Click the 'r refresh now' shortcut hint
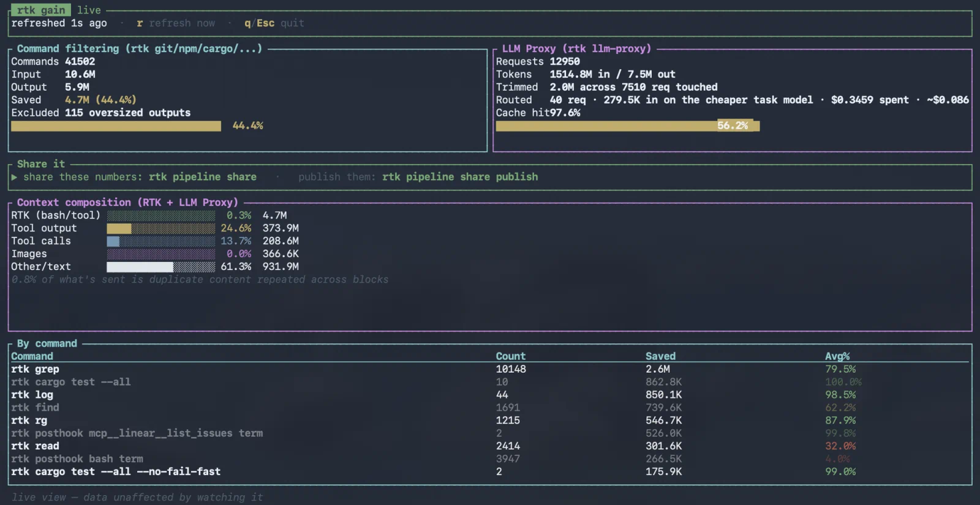The width and height of the screenshot is (980, 505). [176, 23]
